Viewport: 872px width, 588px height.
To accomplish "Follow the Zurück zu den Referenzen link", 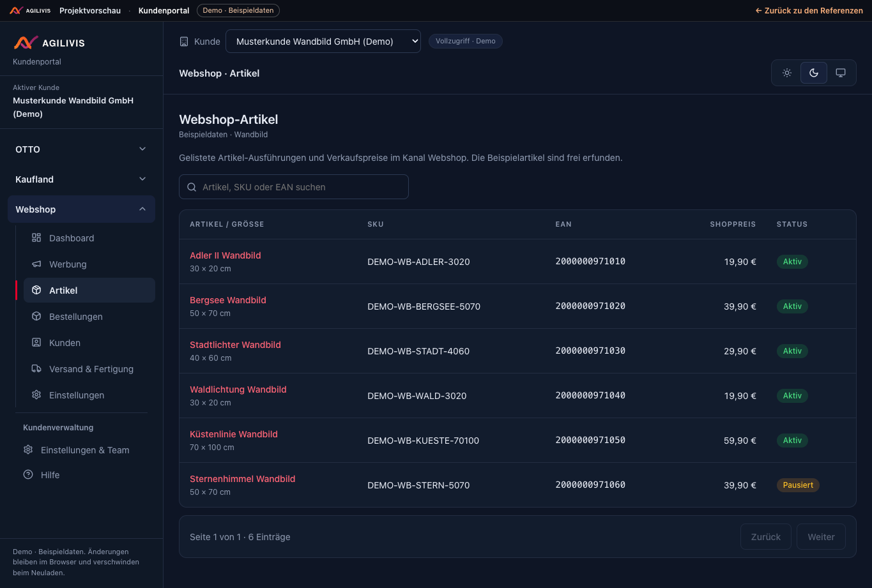I will coord(809,10).
